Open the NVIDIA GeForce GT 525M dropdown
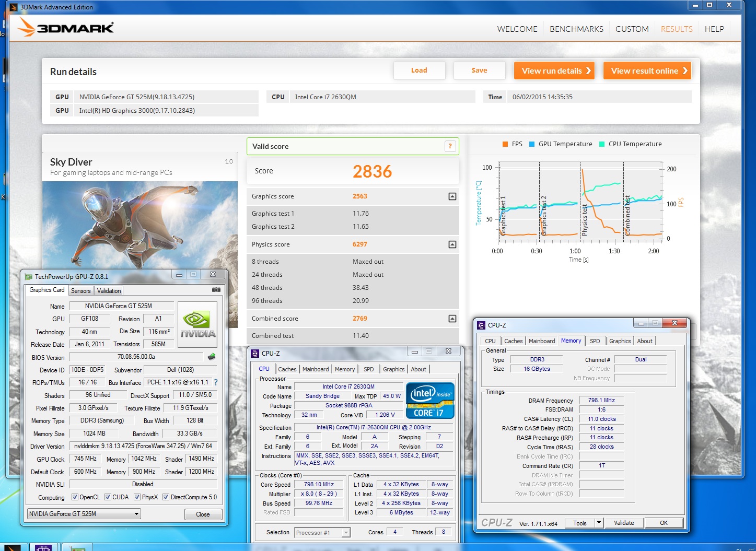756x551 pixels. pyautogui.click(x=84, y=514)
